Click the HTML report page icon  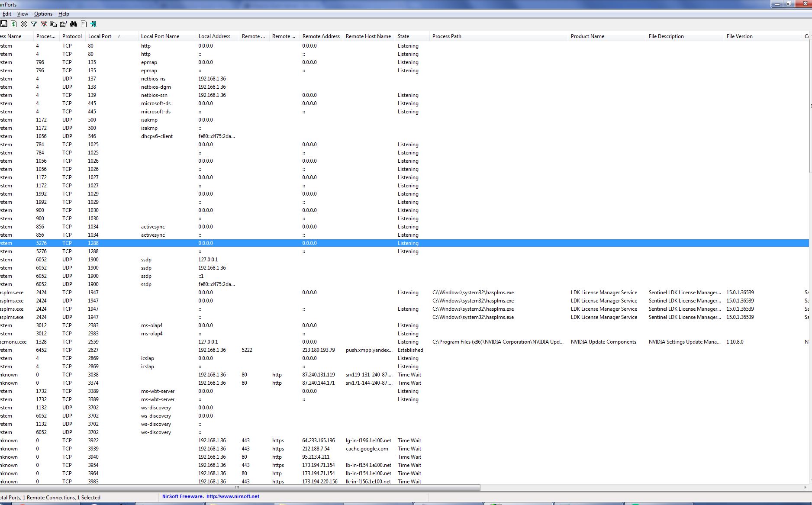click(x=84, y=24)
